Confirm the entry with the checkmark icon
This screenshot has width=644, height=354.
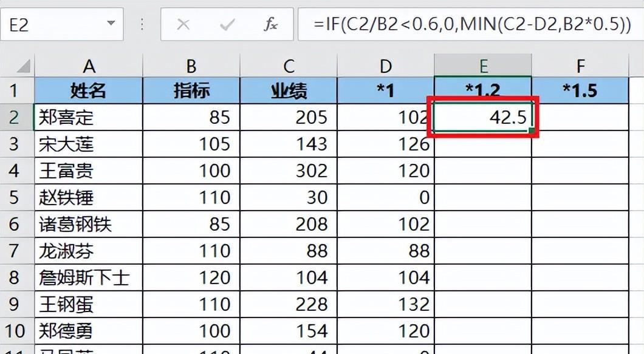(227, 25)
